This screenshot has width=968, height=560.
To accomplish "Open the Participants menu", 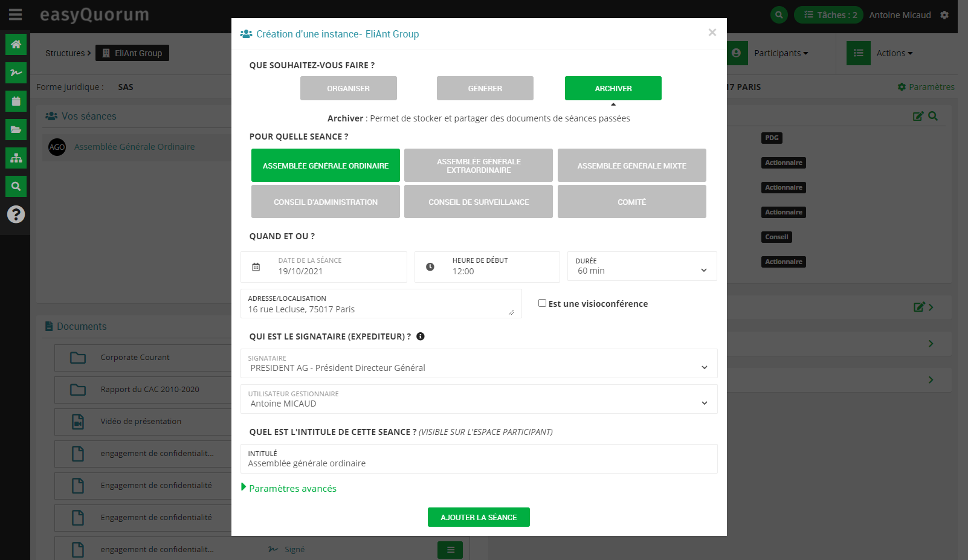I will click(780, 53).
